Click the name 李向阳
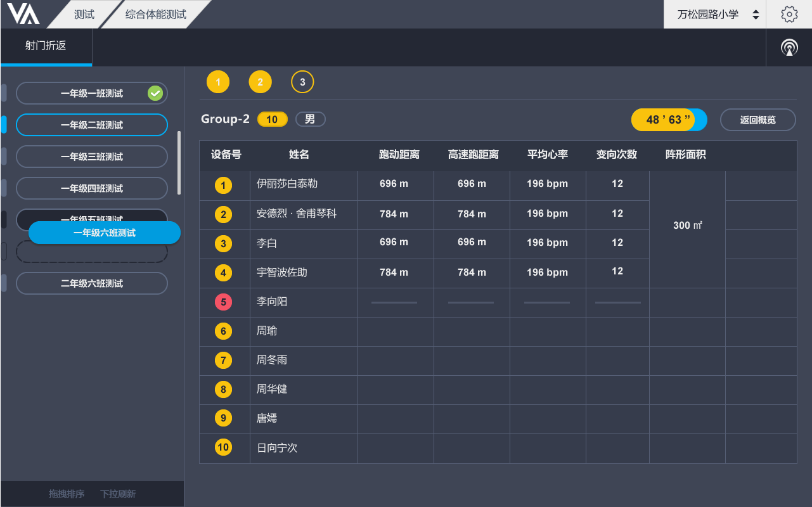The width and height of the screenshot is (812, 507). [272, 302]
